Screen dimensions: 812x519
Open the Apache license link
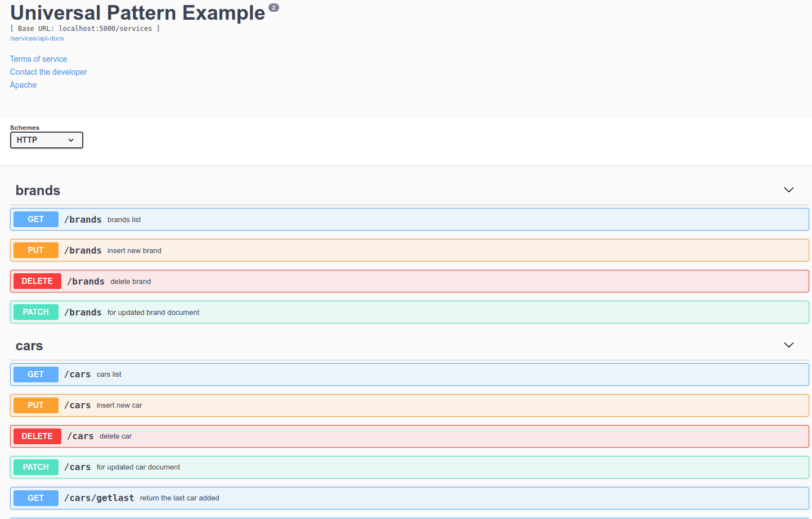pos(23,85)
